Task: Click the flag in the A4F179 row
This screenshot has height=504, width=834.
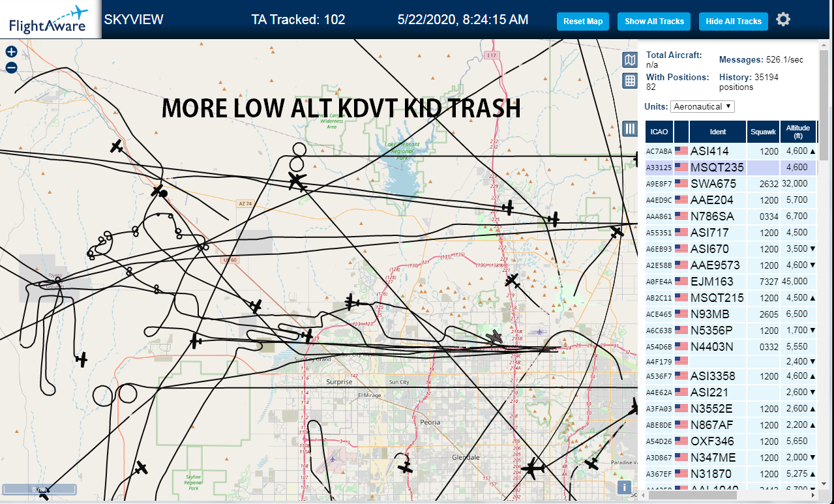Action: click(681, 361)
